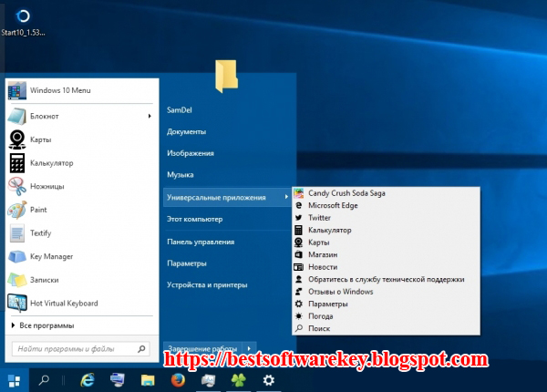Click search button in start menu field
This screenshot has width=547, height=392.
pos(141,349)
